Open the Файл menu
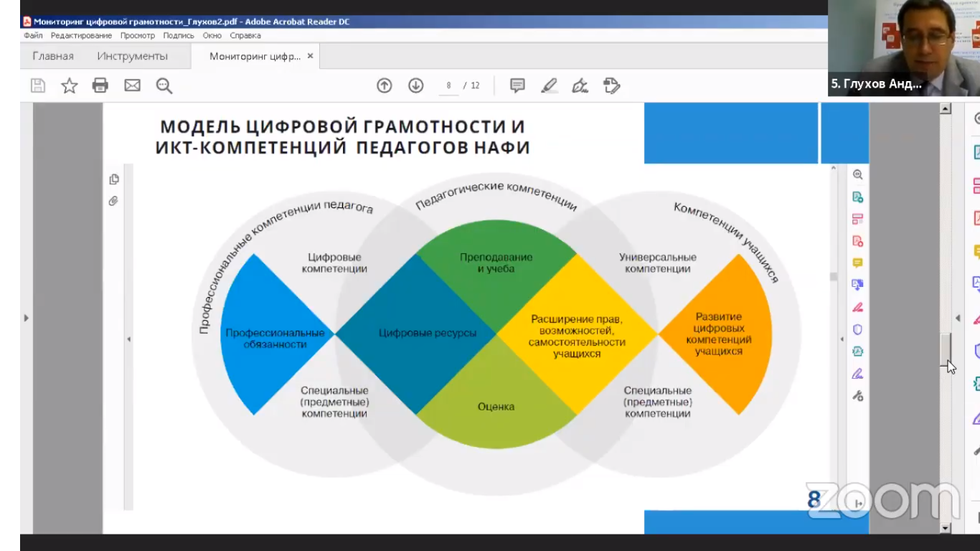The width and height of the screenshot is (980, 551). (x=33, y=35)
